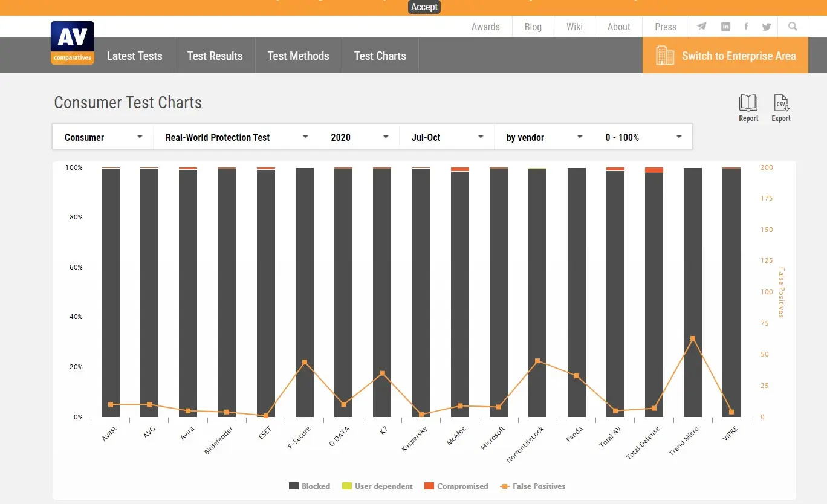
Task: Open the About link
Action: (x=619, y=27)
